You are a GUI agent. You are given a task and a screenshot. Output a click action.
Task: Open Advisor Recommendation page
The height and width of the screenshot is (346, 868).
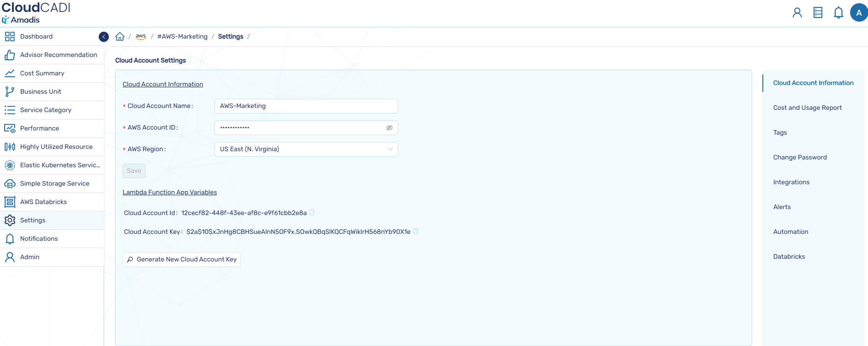52,55
